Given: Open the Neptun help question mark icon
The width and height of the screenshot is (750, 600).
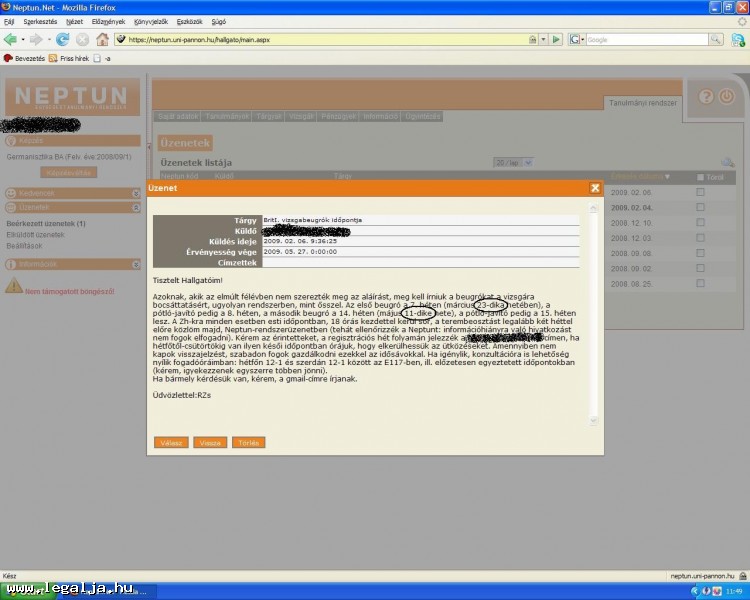Looking at the screenshot, I should point(706,97).
